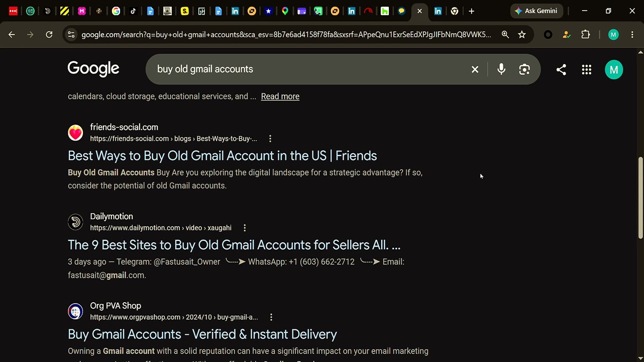Bookmark this page with the star
This screenshot has height=362, width=644.
[x=522, y=35]
